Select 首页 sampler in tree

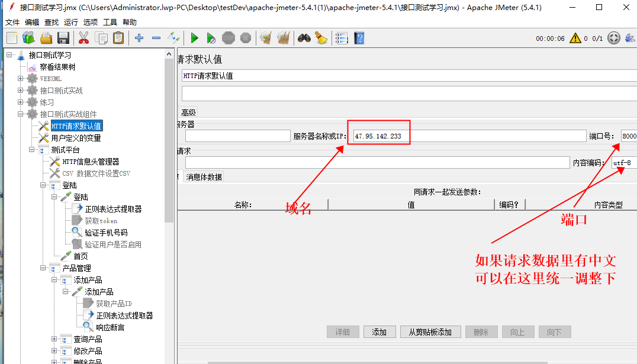point(81,256)
